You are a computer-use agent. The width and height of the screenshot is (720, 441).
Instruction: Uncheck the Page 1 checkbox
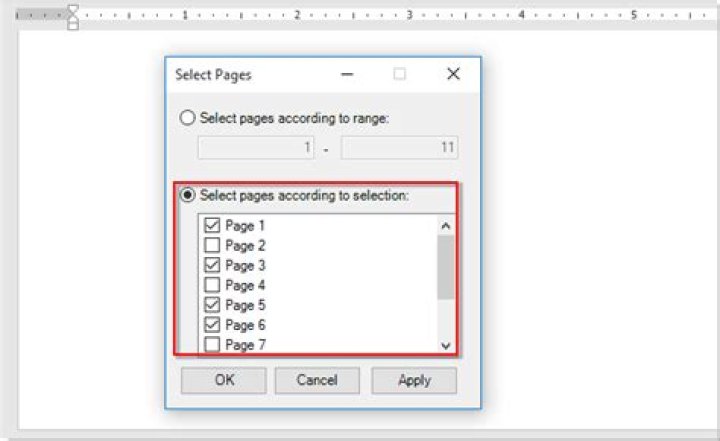(x=212, y=226)
